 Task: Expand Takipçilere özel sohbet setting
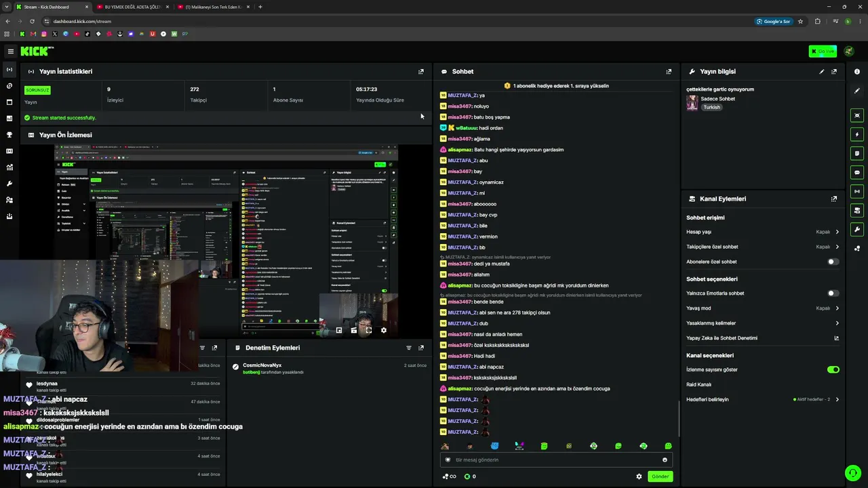(763, 247)
